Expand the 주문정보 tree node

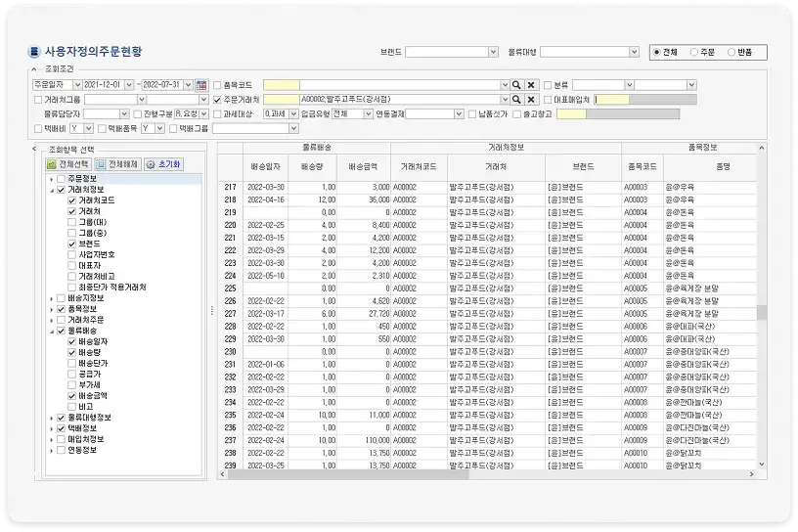pyautogui.click(x=52, y=179)
